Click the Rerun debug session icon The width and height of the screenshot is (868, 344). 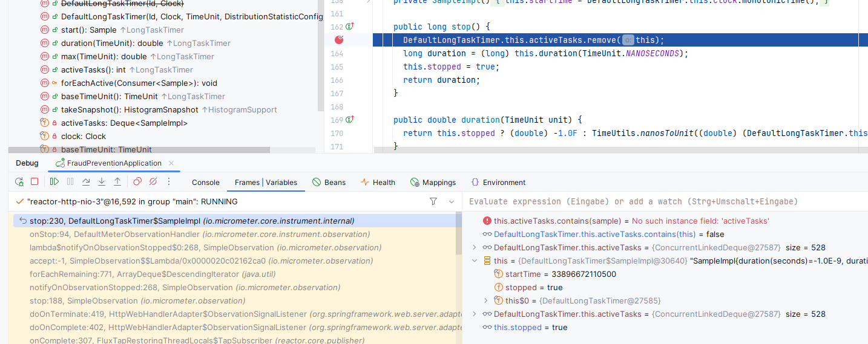point(19,182)
